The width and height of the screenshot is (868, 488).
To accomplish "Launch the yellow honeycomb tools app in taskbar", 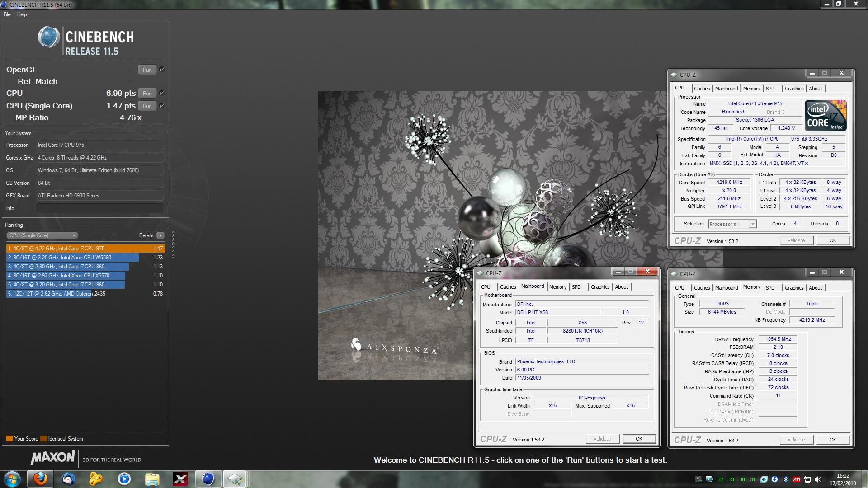I will pos(96,479).
